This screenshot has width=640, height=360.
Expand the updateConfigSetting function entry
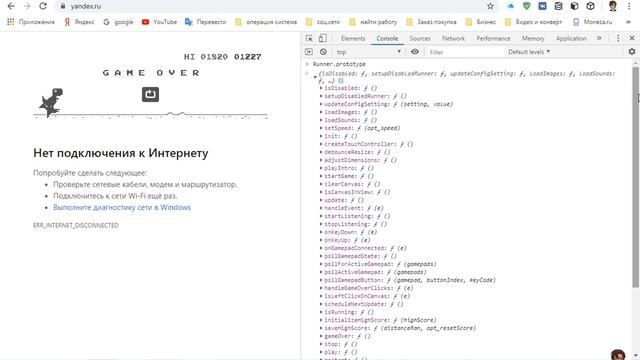[321, 104]
